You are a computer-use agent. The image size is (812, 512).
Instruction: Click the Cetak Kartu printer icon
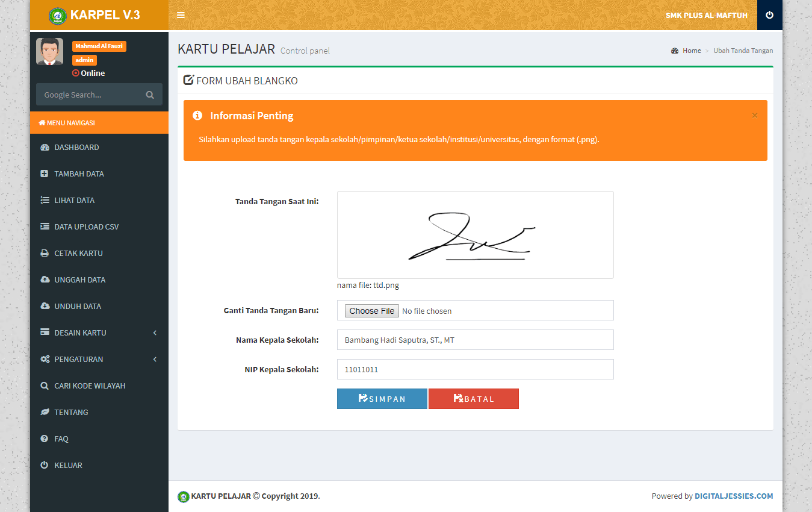45,254
